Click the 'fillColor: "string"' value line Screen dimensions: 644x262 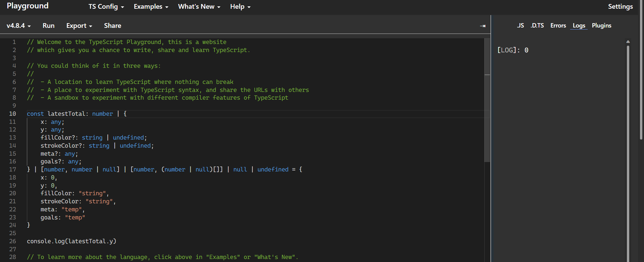tap(75, 193)
